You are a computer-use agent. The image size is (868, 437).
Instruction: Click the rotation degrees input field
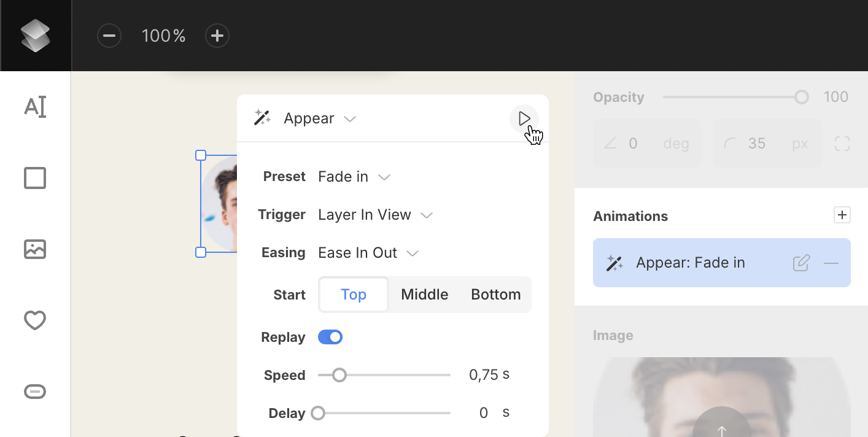click(x=647, y=144)
